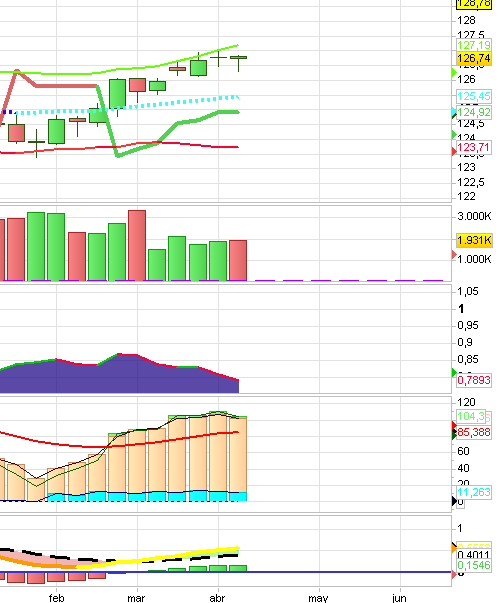Image resolution: width=499 pixels, height=603 pixels.
Task: Click the red axis marker above 1.000K
Action: click(454, 254)
